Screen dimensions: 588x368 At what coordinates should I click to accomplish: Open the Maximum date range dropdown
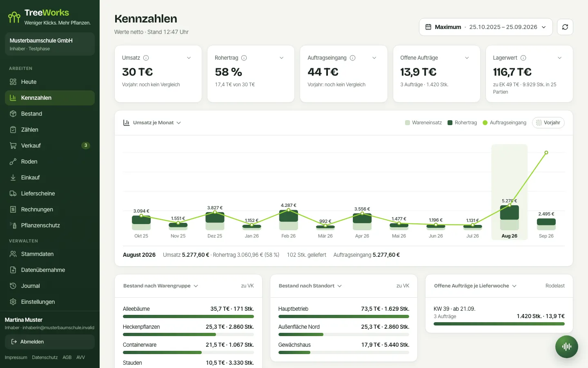pyautogui.click(x=486, y=27)
